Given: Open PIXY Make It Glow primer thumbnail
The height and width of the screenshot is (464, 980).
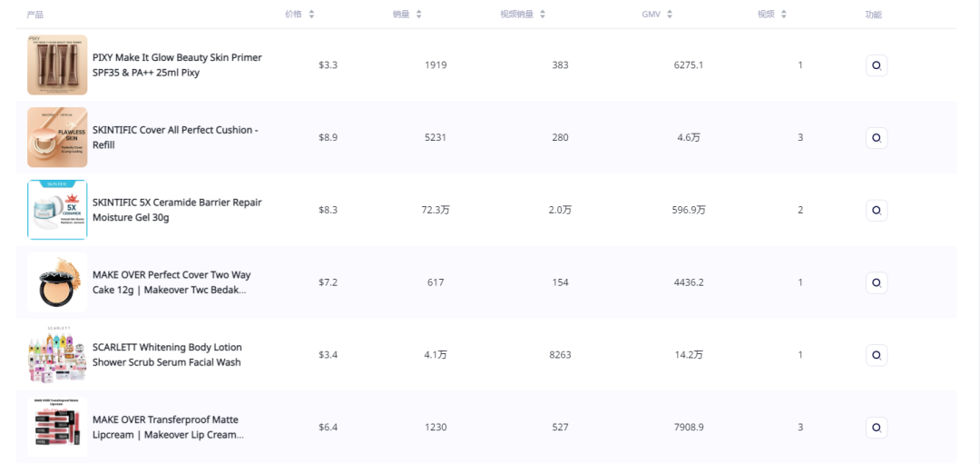Looking at the screenshot, I should 57,65.
